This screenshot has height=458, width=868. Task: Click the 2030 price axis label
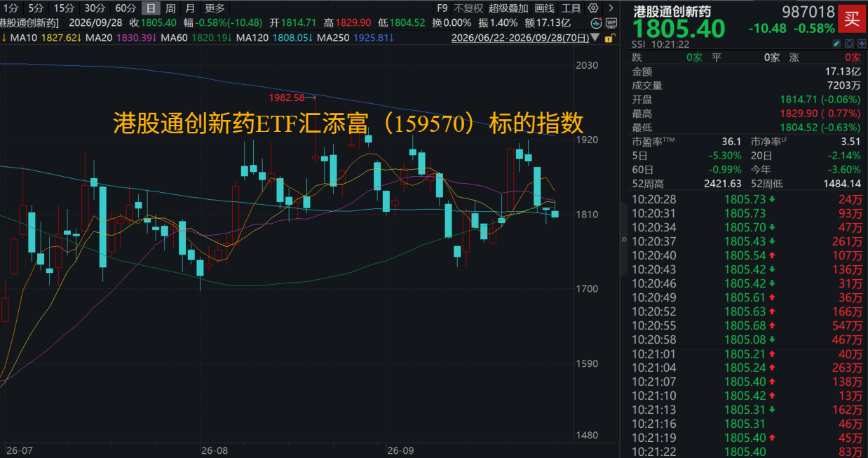coord(587,65)
